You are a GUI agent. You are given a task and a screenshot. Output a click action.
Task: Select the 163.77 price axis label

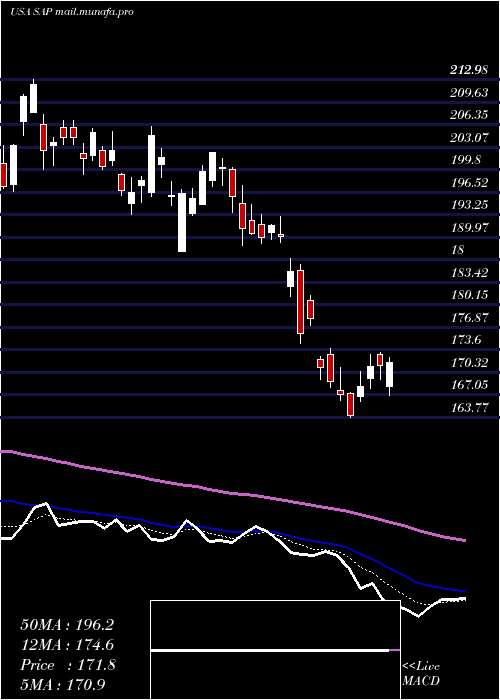coord(469,407)
